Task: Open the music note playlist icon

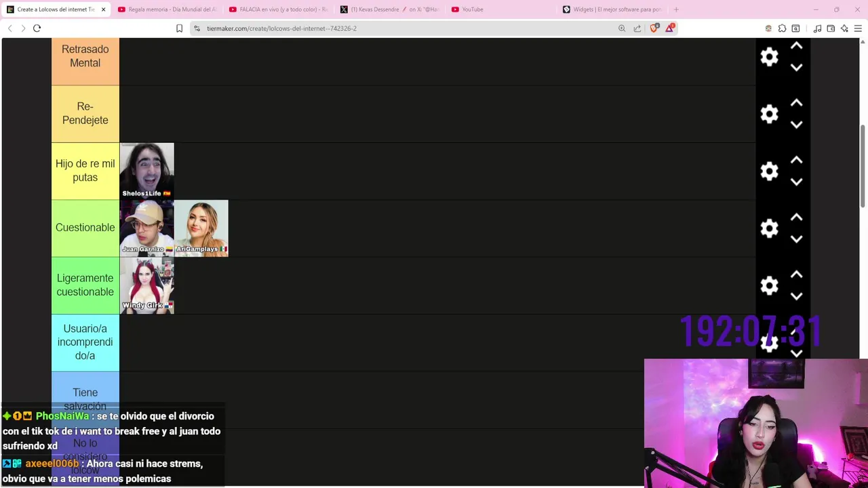Action: click(x=817, y=28)
